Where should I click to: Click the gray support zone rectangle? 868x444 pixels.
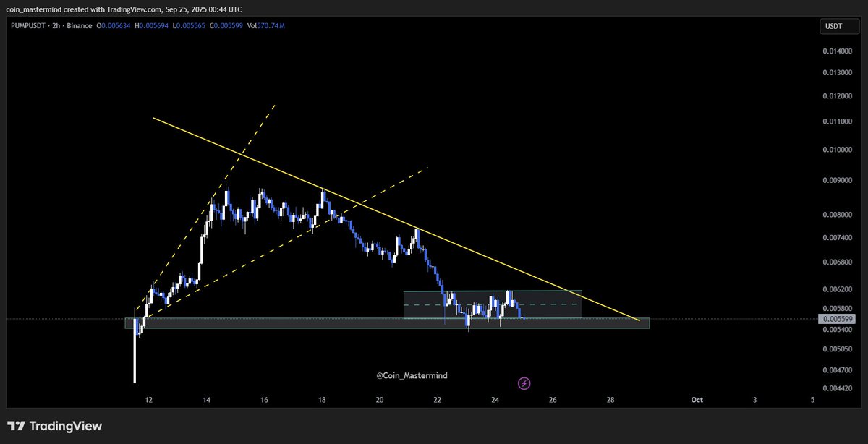[289, 325]
